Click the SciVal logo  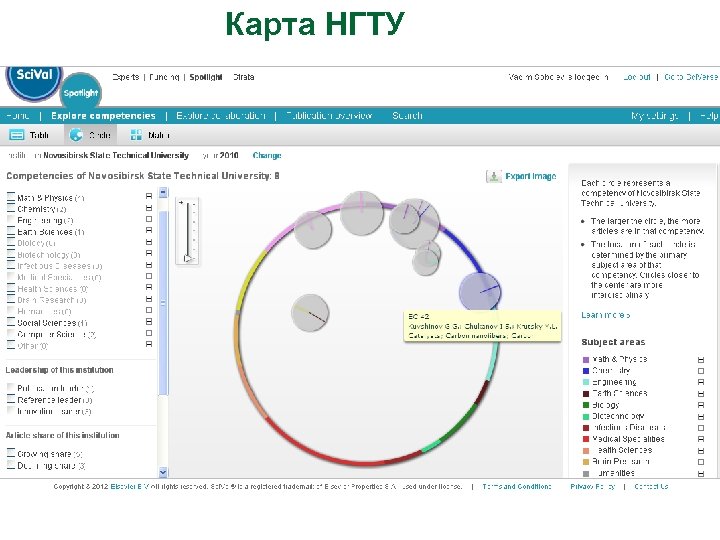tap(34, 82)
